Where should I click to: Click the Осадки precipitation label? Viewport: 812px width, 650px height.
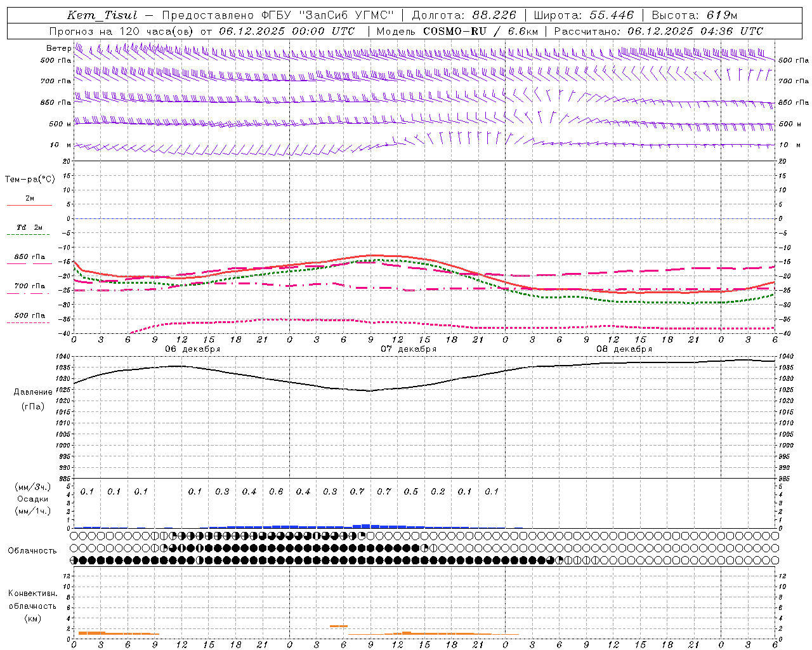coord(32,499)
